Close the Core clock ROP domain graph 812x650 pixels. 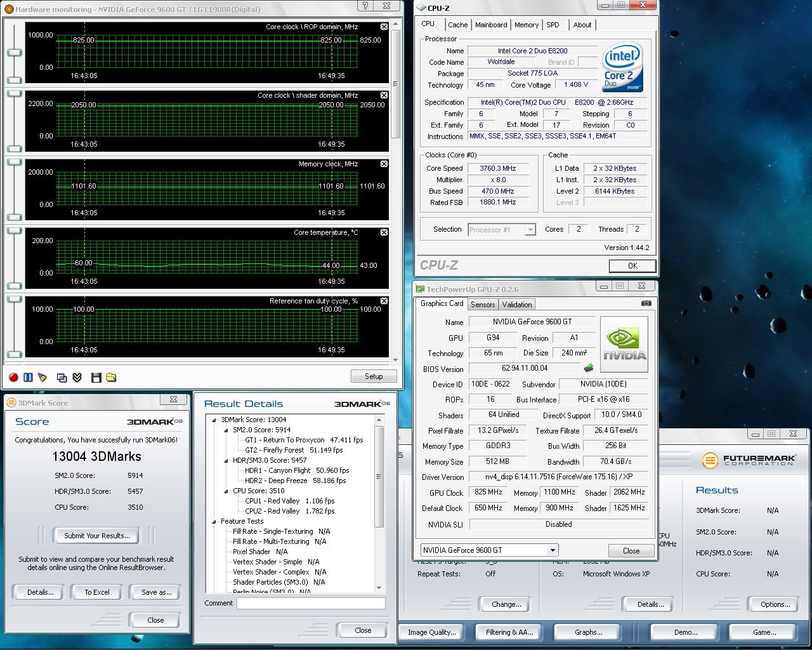pos(384,27)
